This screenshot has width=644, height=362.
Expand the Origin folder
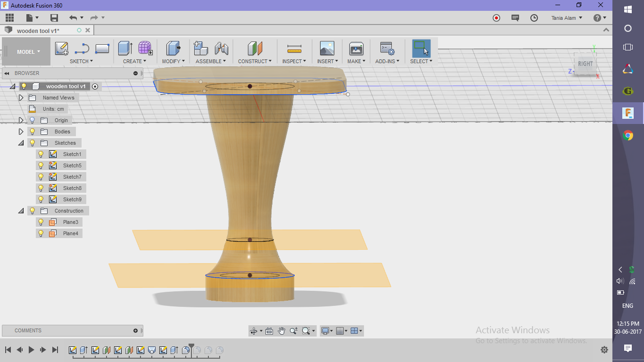click(21, 120)
